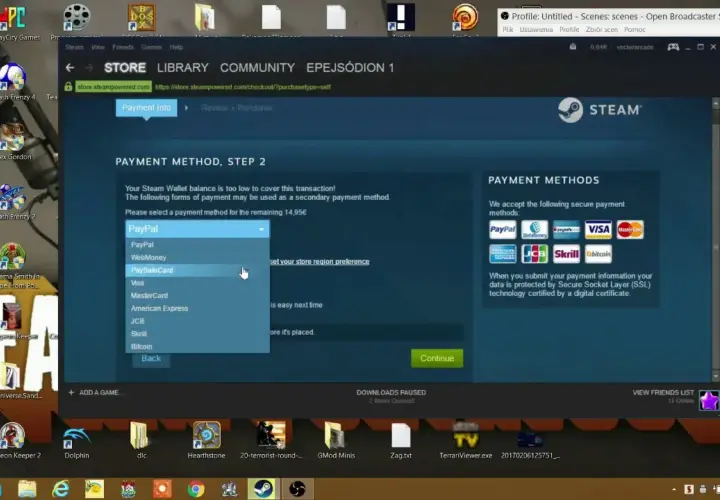
Task: Click the Steam forward navigation arrow
Action: coord(89,68)
